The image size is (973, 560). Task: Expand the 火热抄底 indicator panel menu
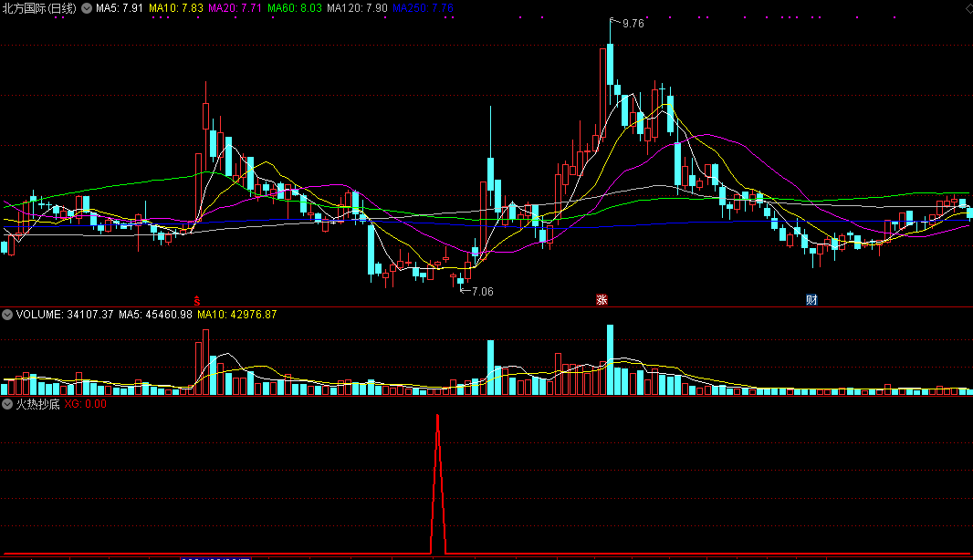coord(7,404)
